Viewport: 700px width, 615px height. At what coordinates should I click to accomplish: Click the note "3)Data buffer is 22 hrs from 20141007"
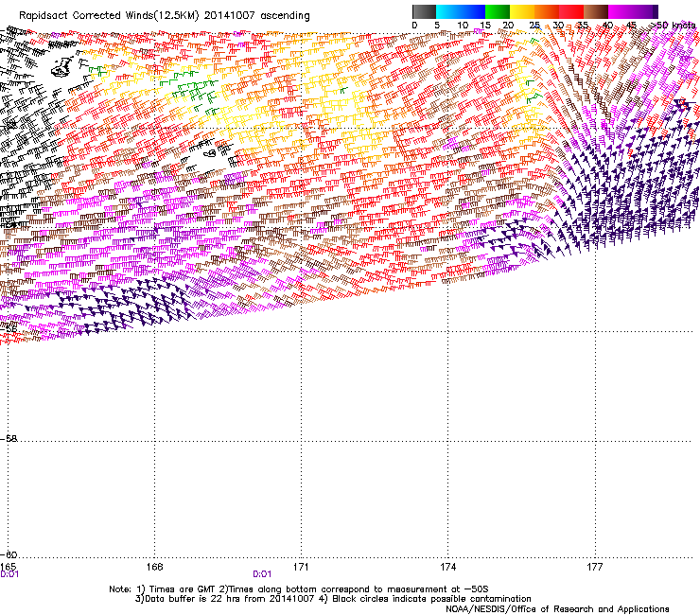(x=224, y=599)
